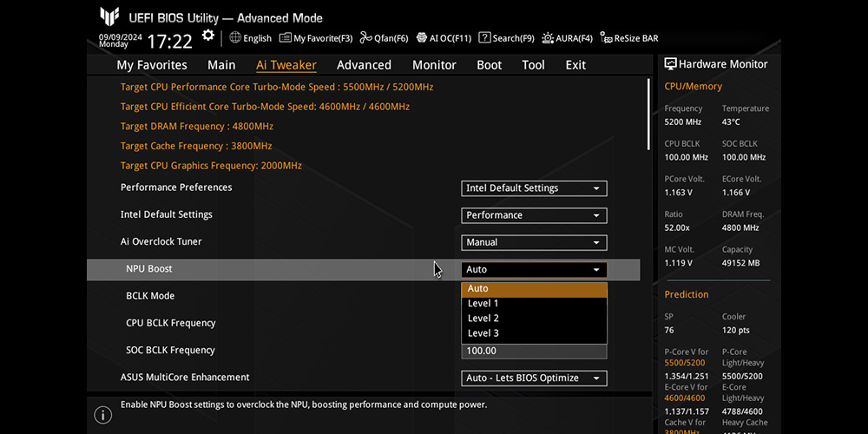868x434 pixels.
Task: Click the 09/09/2024 Monday date
Action: point(120,41)
